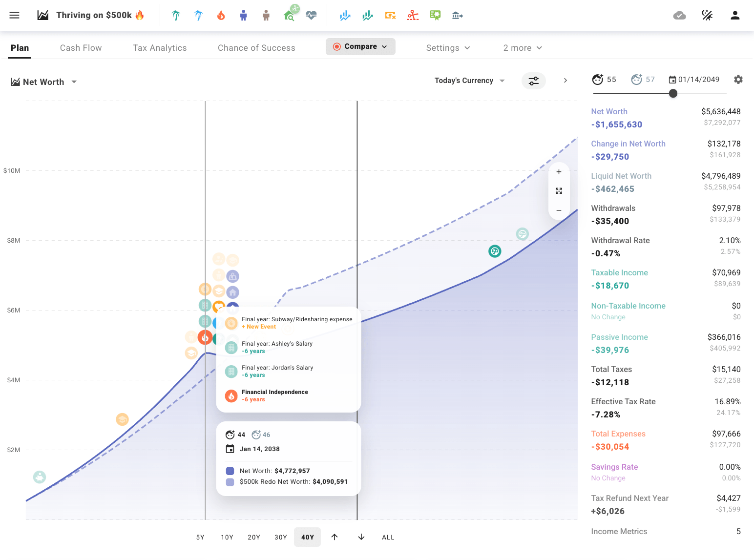Expand the 2 more menu
The width and height of the screenshot is (754, 560).
(x=523, y=48)
